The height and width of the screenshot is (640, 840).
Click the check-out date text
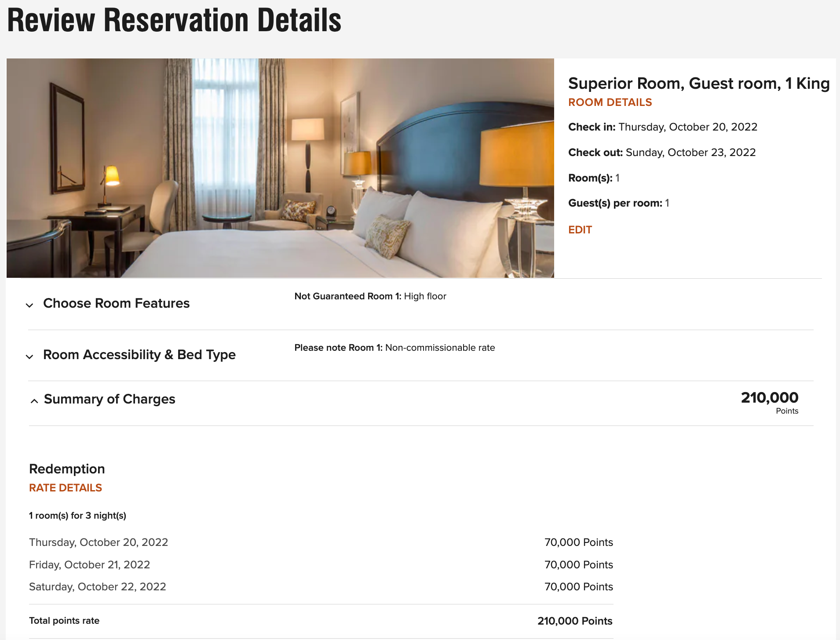[x=690, y=153]
